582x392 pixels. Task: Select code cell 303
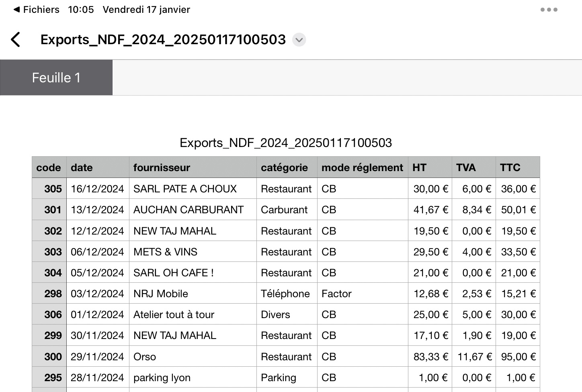49,252
